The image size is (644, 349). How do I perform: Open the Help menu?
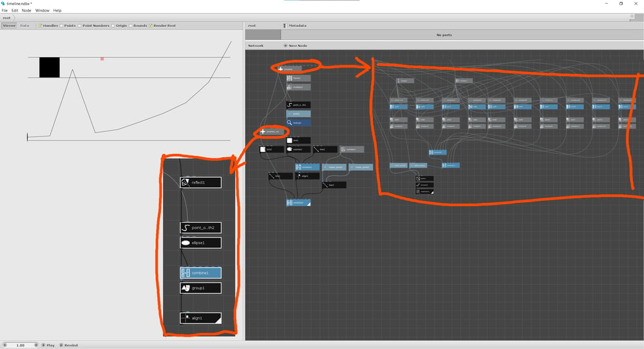(57, 10)
